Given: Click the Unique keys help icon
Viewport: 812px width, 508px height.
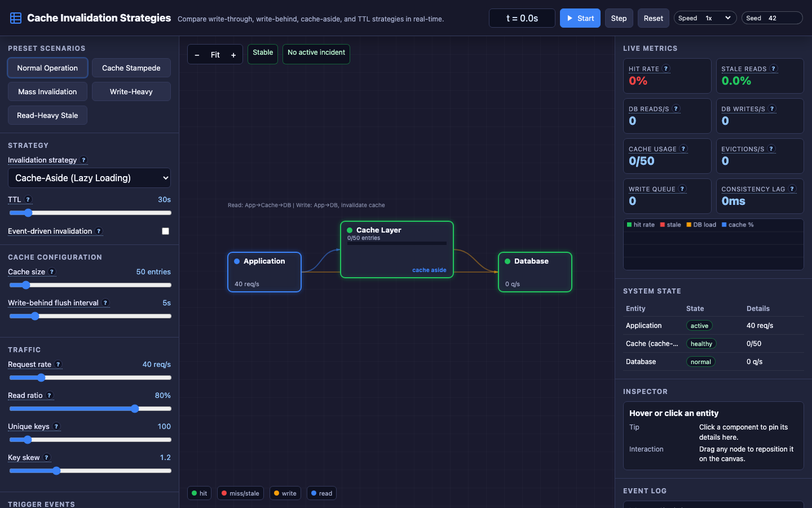Looking at the screenshot, I should 56,427.
